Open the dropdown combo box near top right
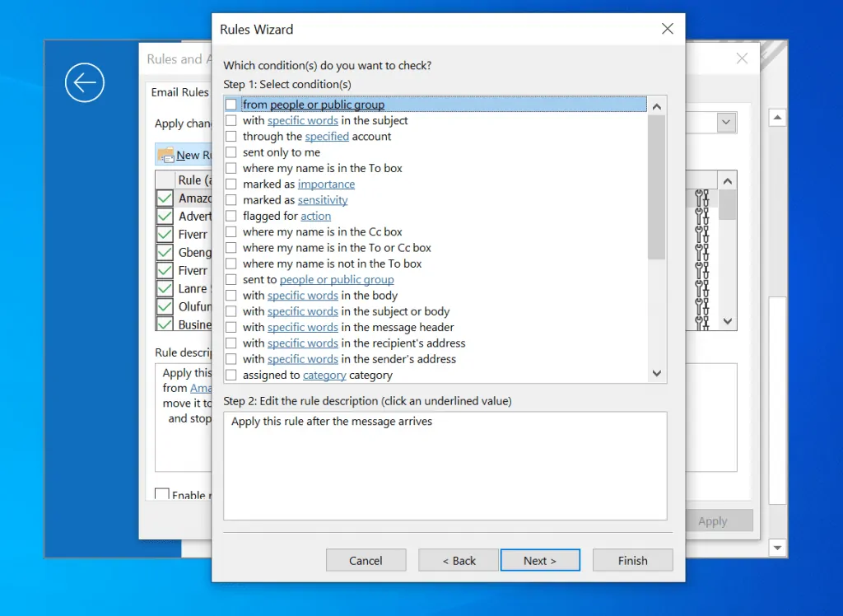843x616 pixels. 724,122
